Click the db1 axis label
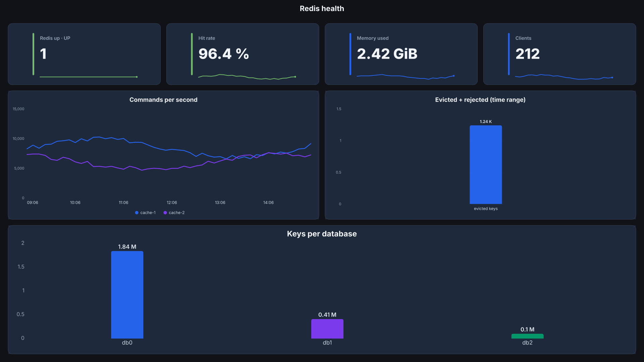Screen dimensions: 644x362 click(x=327, y=343)
